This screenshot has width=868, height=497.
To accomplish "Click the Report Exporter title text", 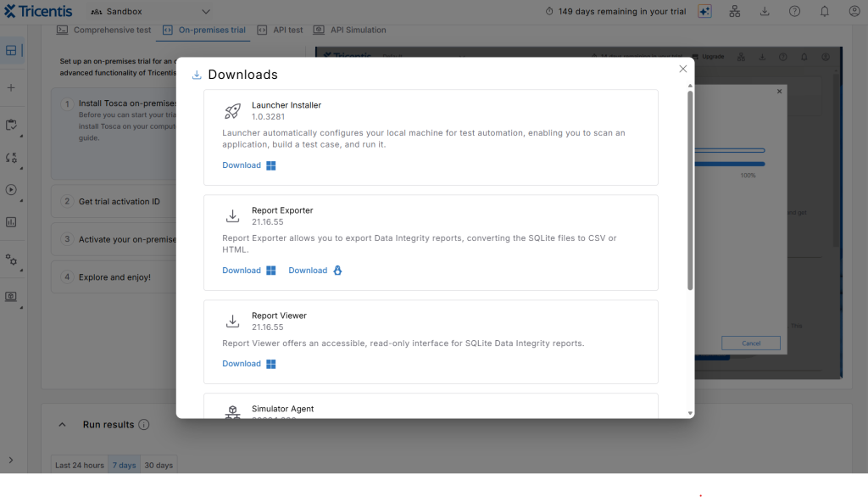I will (282, 210).
